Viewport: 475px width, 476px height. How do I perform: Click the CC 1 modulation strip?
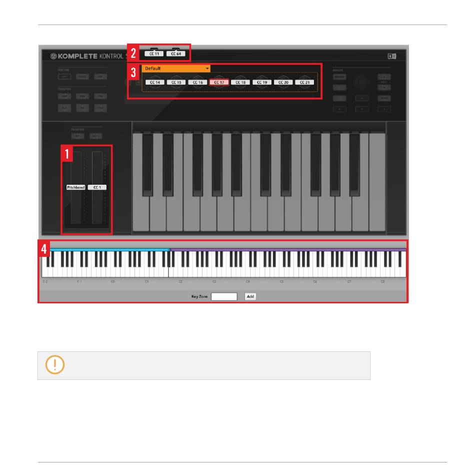pyautogui.click(x=97, y=187)
